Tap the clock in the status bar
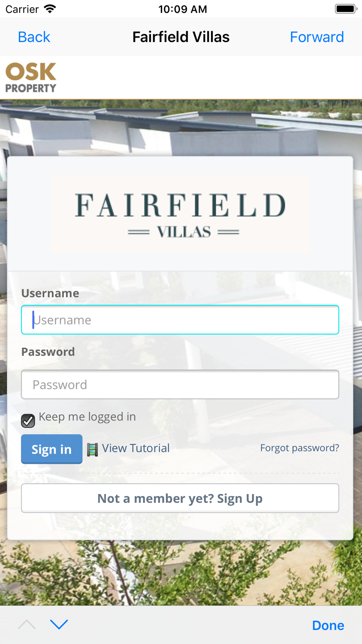 pos(182,9)
